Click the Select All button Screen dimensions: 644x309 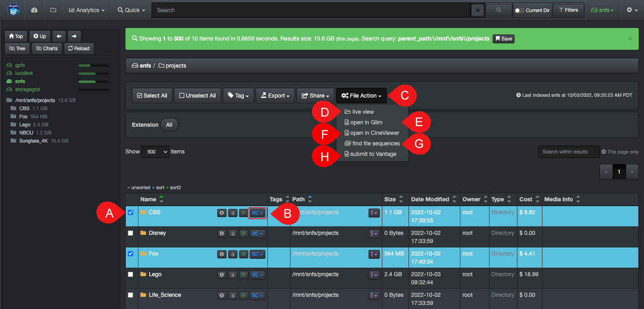[152, 96]
